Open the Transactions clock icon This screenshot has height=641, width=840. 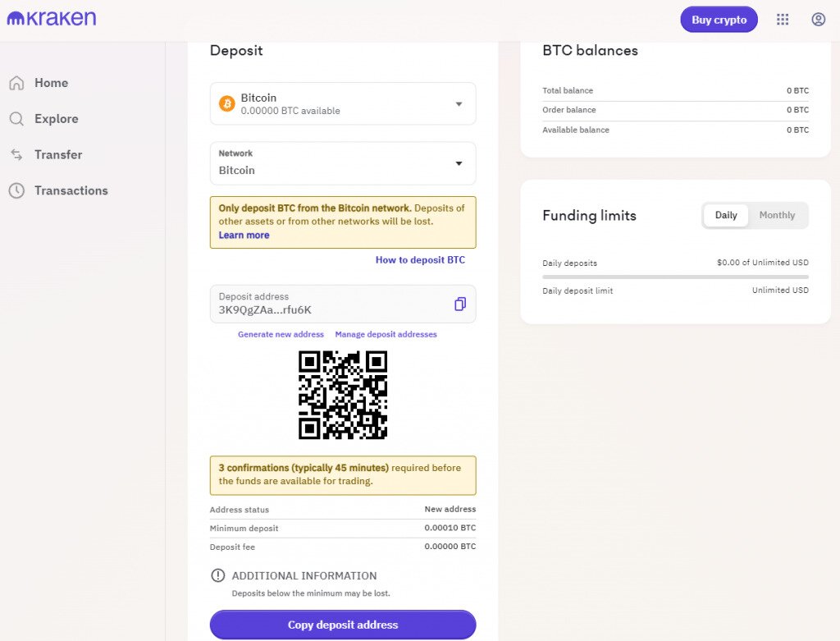[x=17, y=190]
